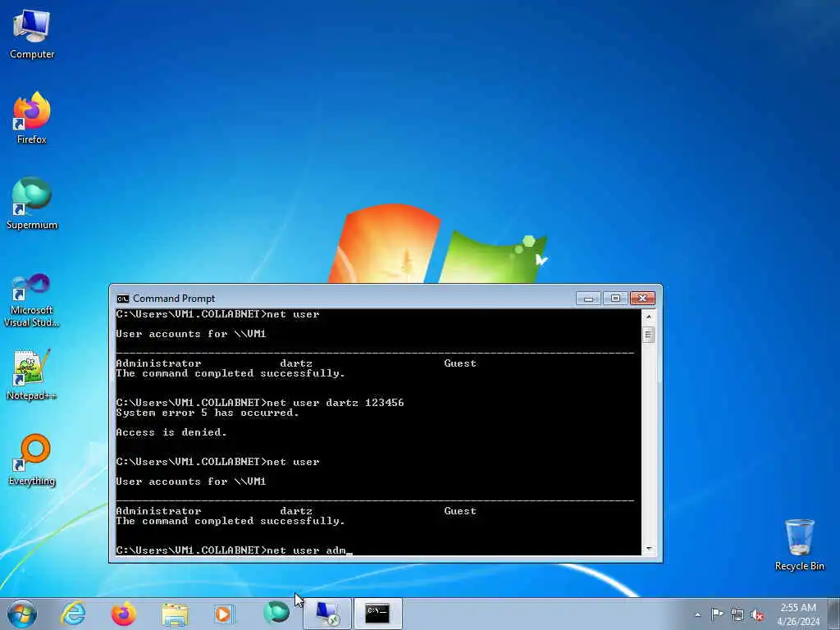Select the Everything search desktop shortcut
840x630 pixels.
[x=32, y=459]
